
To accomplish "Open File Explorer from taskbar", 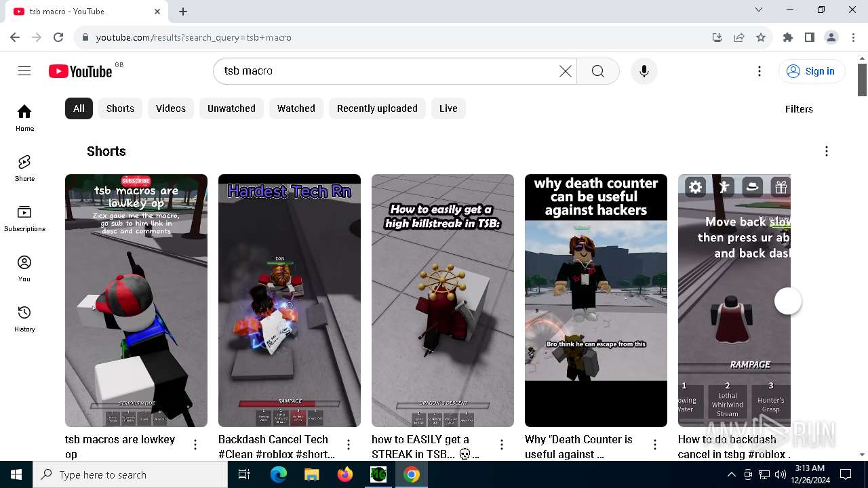I will [x=311, y=474].
